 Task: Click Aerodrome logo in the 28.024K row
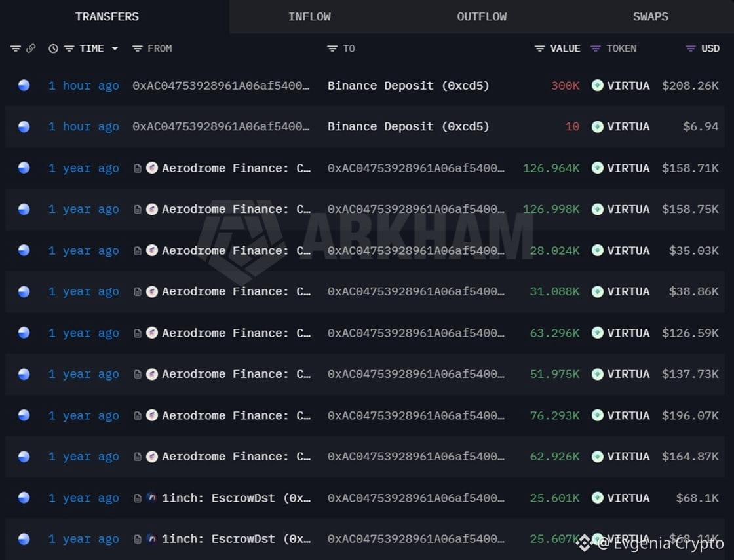pyautogui.click(x=152, y=250)
